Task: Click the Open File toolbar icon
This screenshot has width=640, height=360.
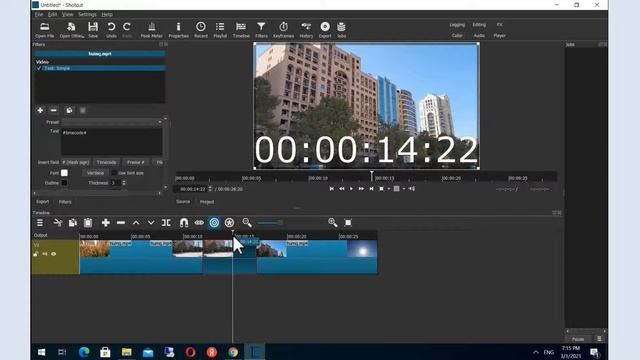Action: (44, 30)
